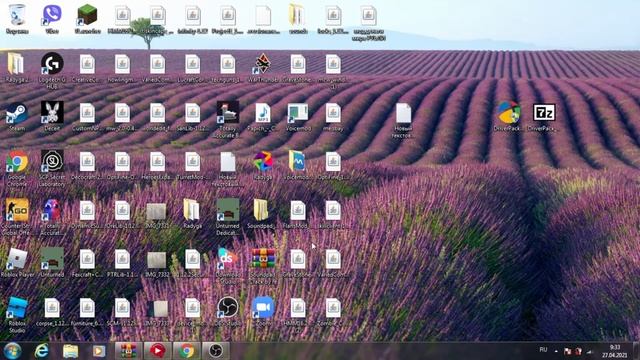The image size is (640, 360).
Task: Launch Internet Explorer from the taskbar
Action: pos(42,351)
